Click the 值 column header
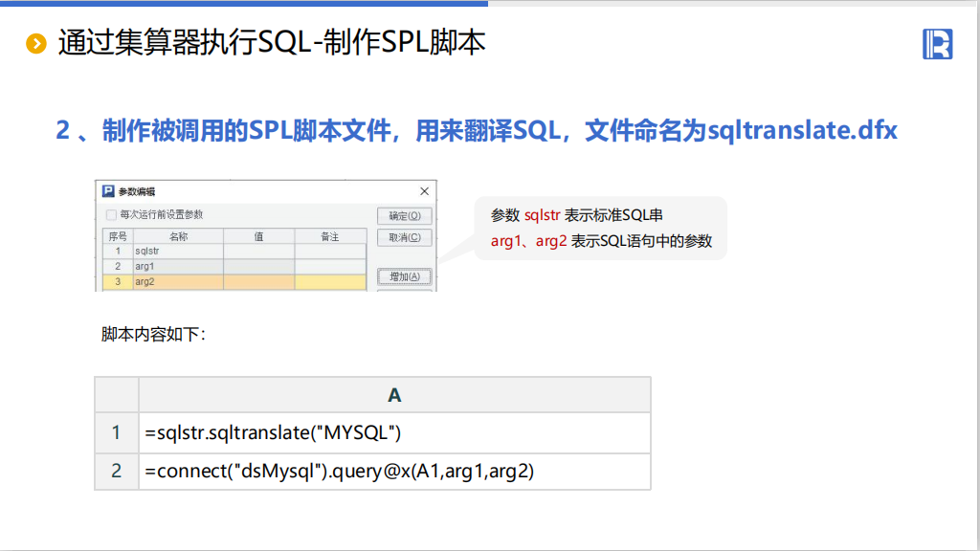 [x=258, y=236]
